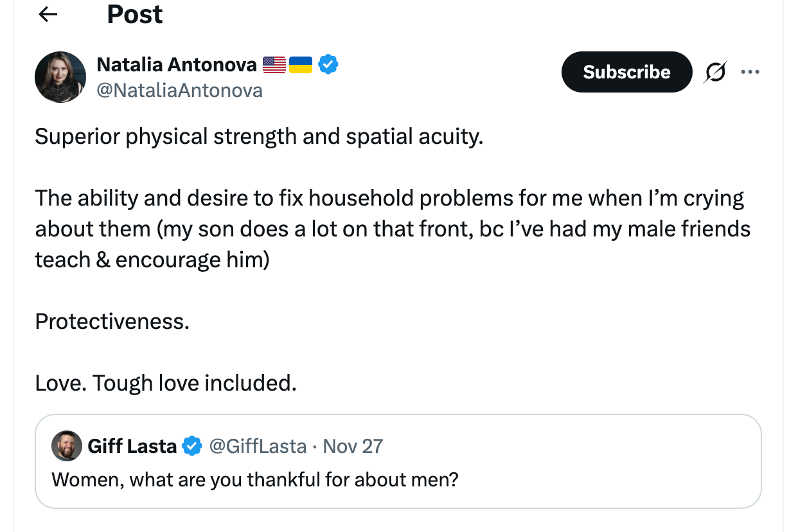The height and width of the screenshot is (532, 789).
Task: Click the "Superior physical strength" line
Action: pos(258,137)
